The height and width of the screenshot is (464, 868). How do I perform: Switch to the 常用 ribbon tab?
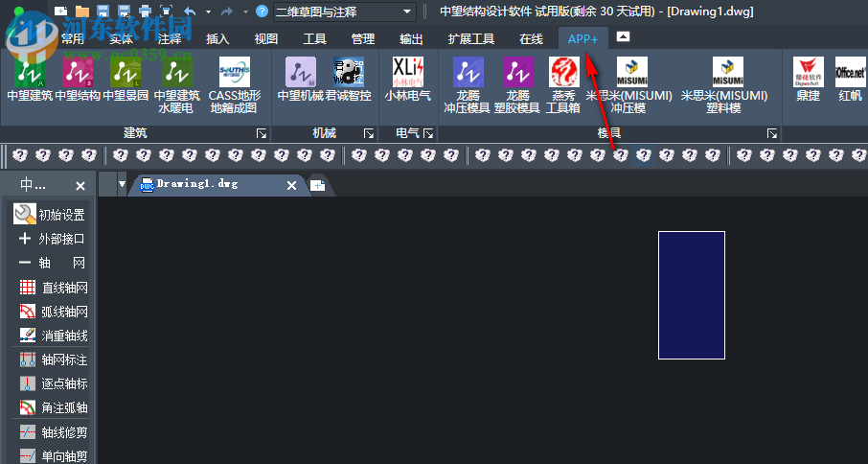click(x=73, y=38)
